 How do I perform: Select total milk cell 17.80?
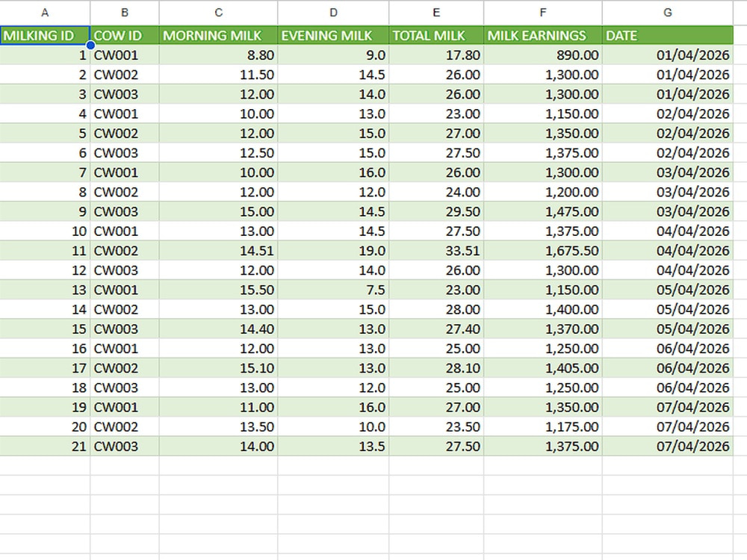point(436,55)
